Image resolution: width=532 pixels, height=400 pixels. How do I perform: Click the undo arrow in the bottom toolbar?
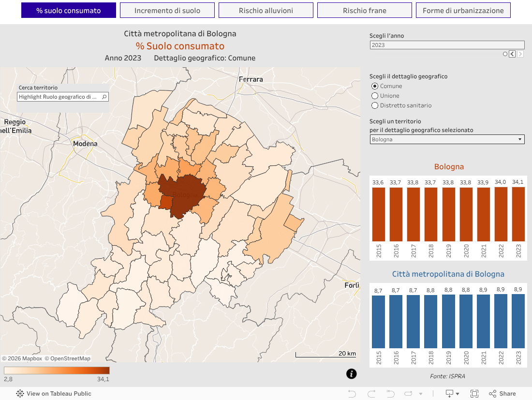352,394
